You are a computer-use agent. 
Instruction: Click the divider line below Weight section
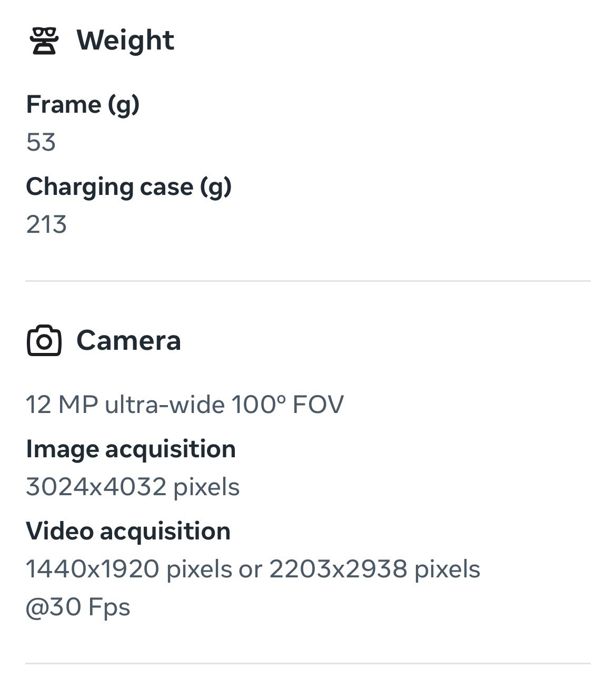[308, 281]
